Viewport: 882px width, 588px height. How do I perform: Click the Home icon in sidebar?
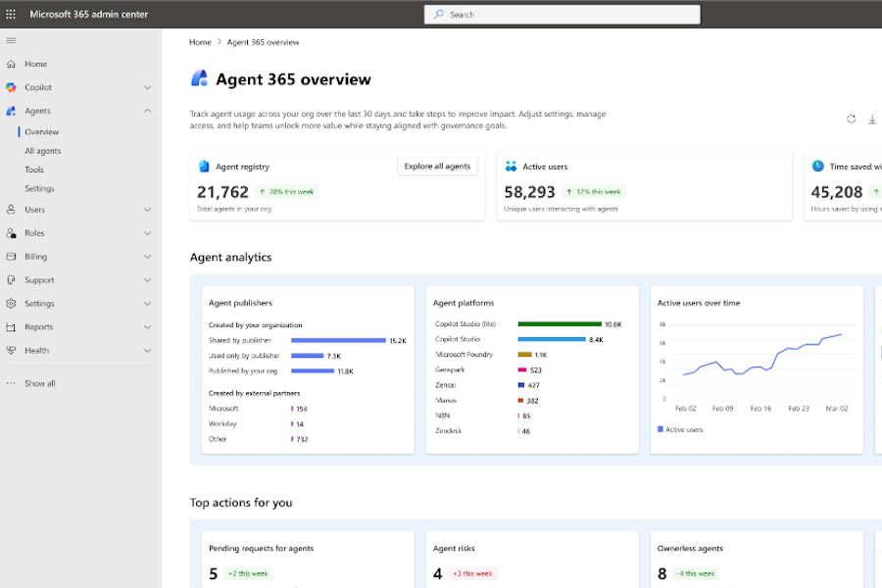pyautogui.click(x=11, y=64)
